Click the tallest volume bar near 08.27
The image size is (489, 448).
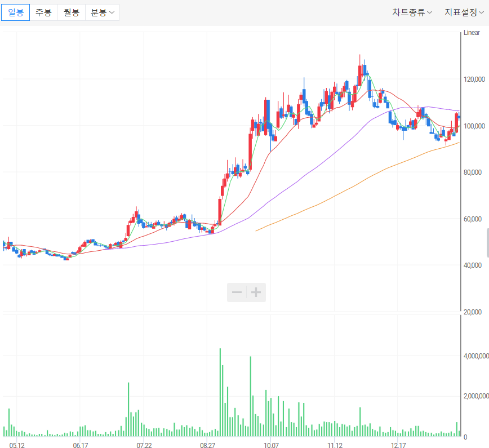pos(220,392)
